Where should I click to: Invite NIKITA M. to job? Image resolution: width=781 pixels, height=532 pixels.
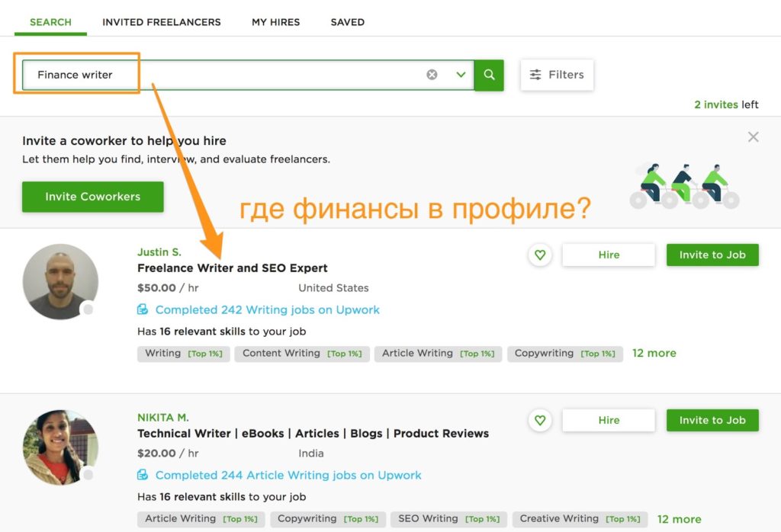pyautogui.click(x=712, y=421)
